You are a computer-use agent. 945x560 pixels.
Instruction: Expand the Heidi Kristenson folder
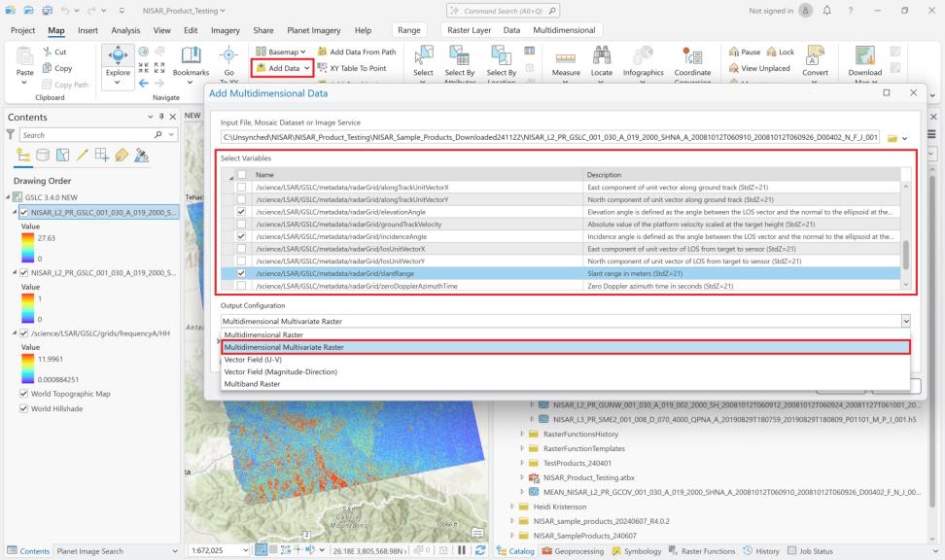pyautogui.click(x=512, y=507)
